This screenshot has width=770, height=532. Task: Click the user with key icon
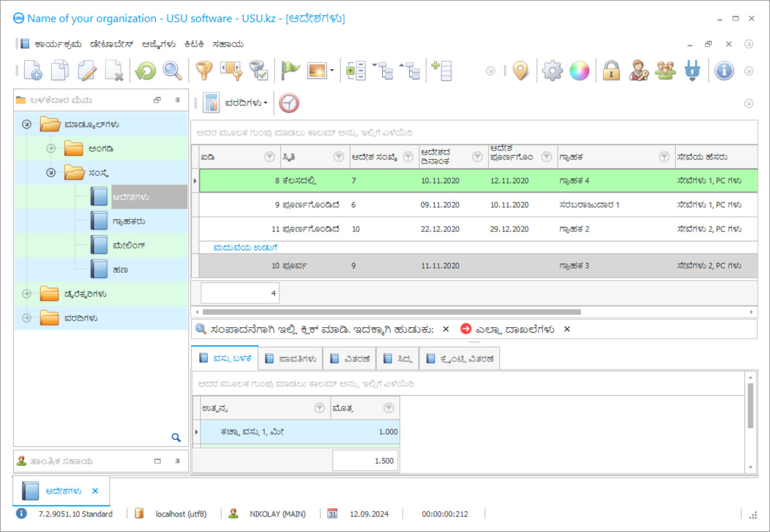click(x=639, y=71)
